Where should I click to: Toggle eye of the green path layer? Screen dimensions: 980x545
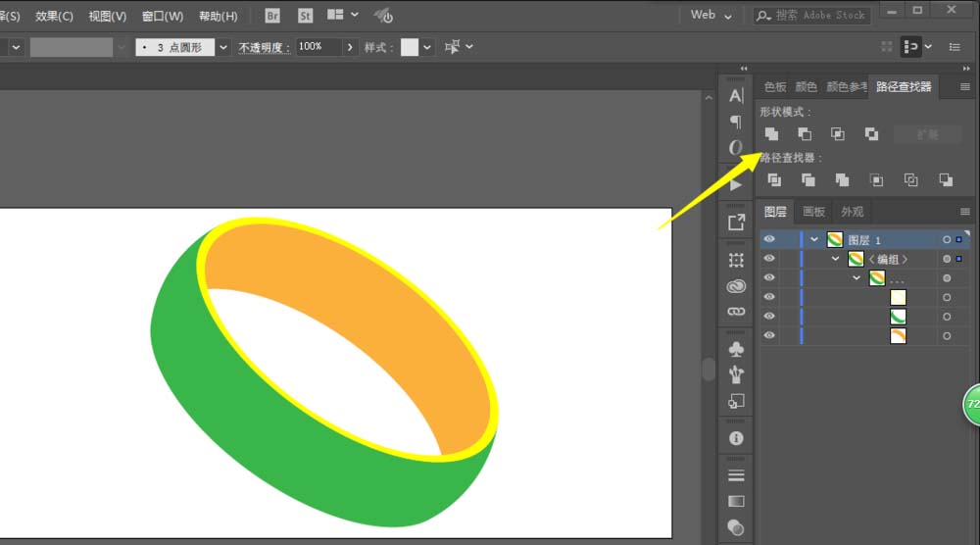coord(769,316)
